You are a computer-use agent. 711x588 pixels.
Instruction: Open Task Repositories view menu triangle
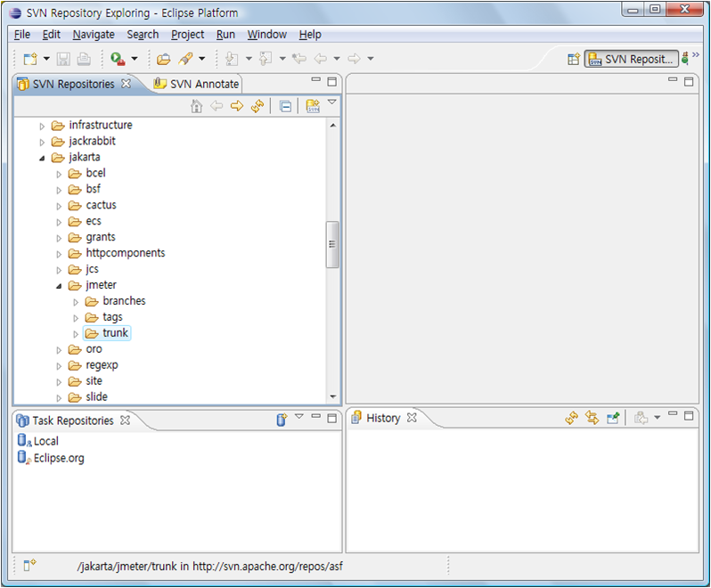(x=299, y=416)
